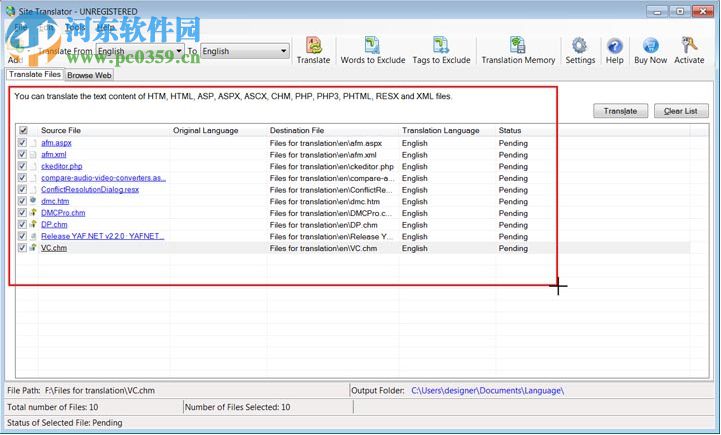This screenshot has width=721, height=435.
Task: Click the DMCPro.chm file icon
Action: coord(33,212)
